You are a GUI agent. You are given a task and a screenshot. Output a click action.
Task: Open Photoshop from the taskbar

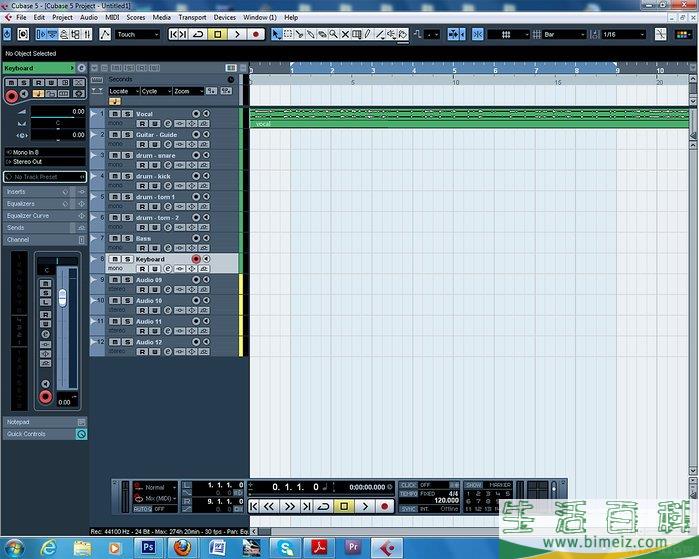(x=148, y=547)
